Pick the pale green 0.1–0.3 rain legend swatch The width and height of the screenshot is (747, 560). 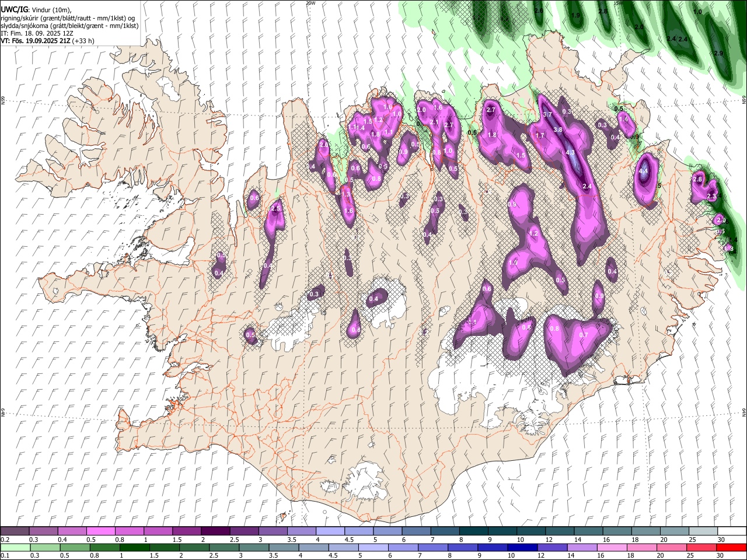[16, 547]
